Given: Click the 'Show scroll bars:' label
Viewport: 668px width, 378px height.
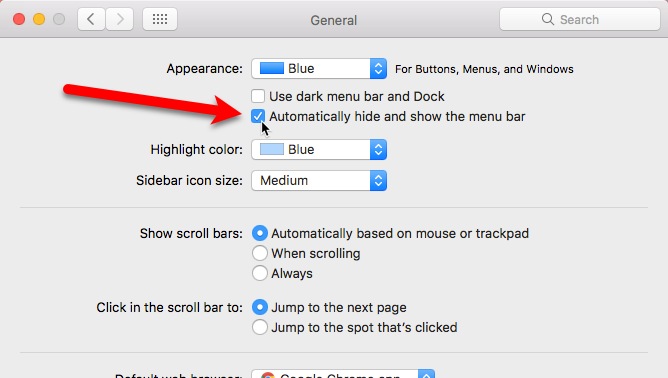Looking at the screenshot, I should [191, 234].
